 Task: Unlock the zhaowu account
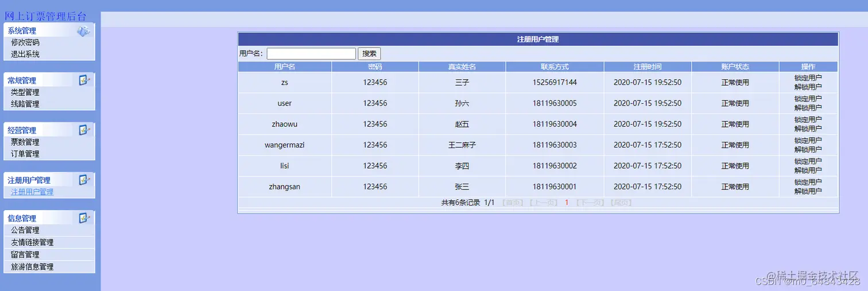[x=808, y=129]
